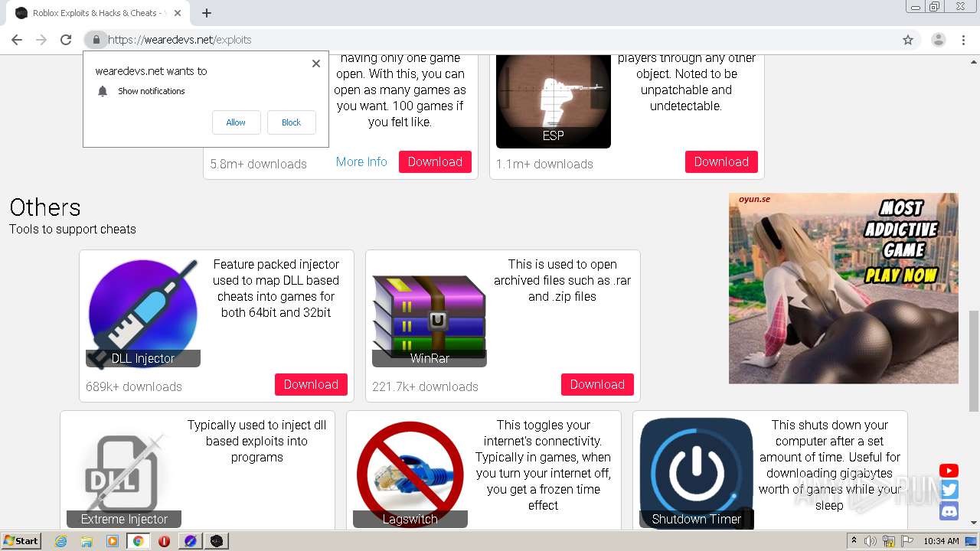Launch Internet Explorer from the taskbar
Image resolution: width=980 pixels, height=551 pixels.
click(61, 541)
